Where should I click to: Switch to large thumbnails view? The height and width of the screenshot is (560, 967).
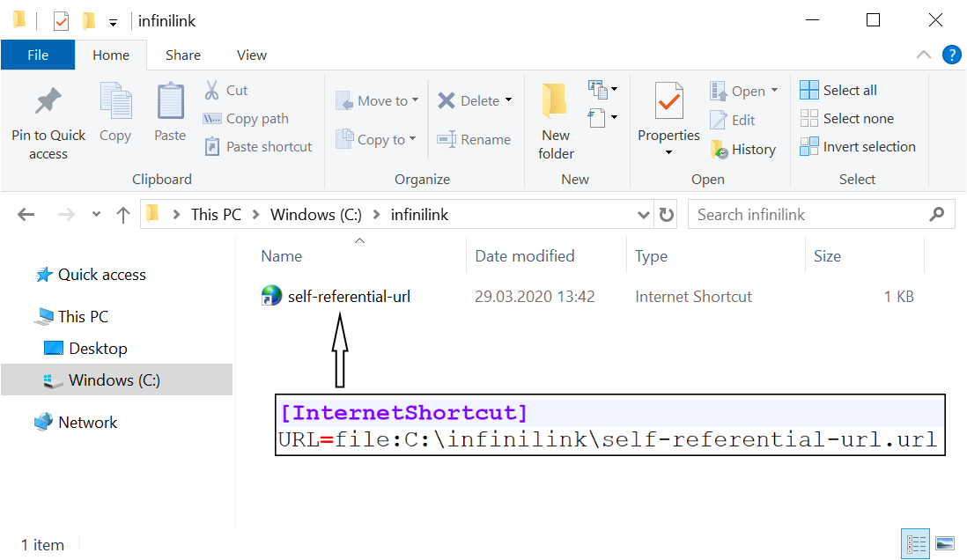click(945, 543)
